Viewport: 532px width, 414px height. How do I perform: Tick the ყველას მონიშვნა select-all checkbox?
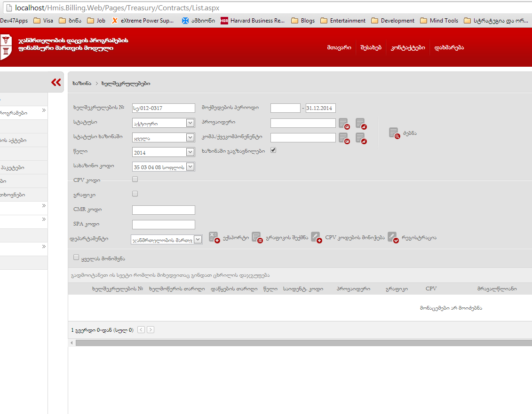coord(76,257)
